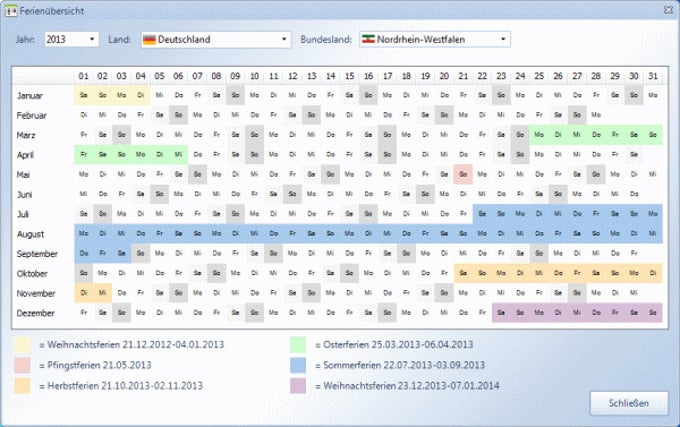The width and height of the screenshot is (680, 427).
Task: Click the blue cell for 15 August
Action: pos(350,234)
